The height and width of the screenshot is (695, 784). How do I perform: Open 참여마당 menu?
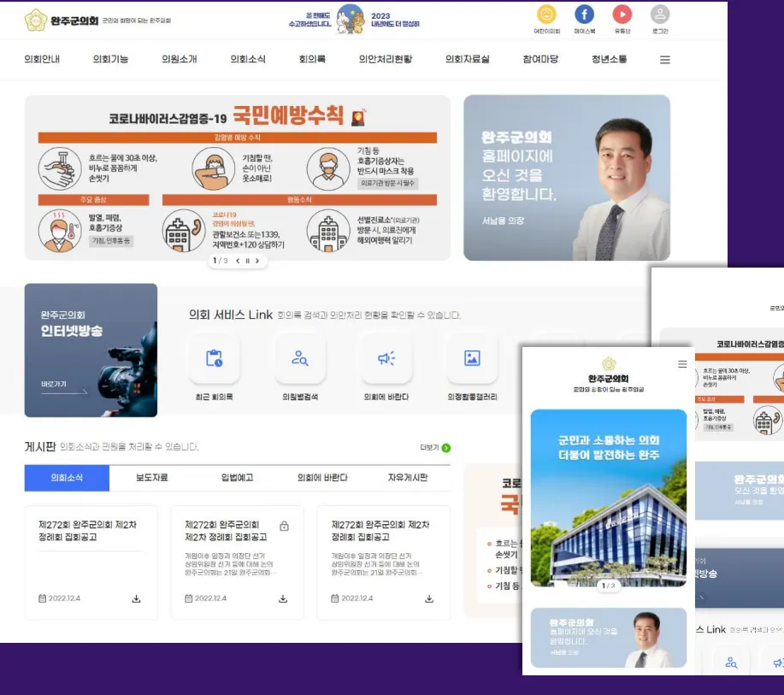point(540,59)
